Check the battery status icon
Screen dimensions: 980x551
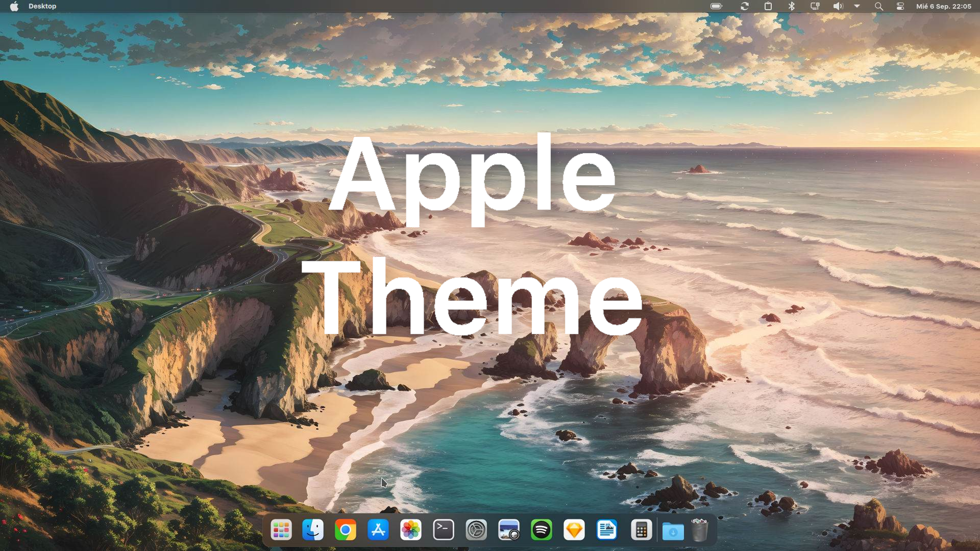coord(717,6)
